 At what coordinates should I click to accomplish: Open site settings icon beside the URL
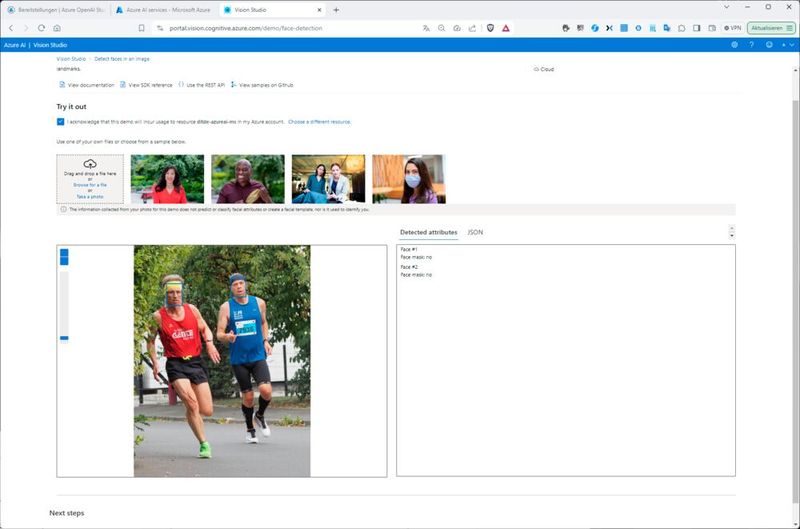point(160,28)
